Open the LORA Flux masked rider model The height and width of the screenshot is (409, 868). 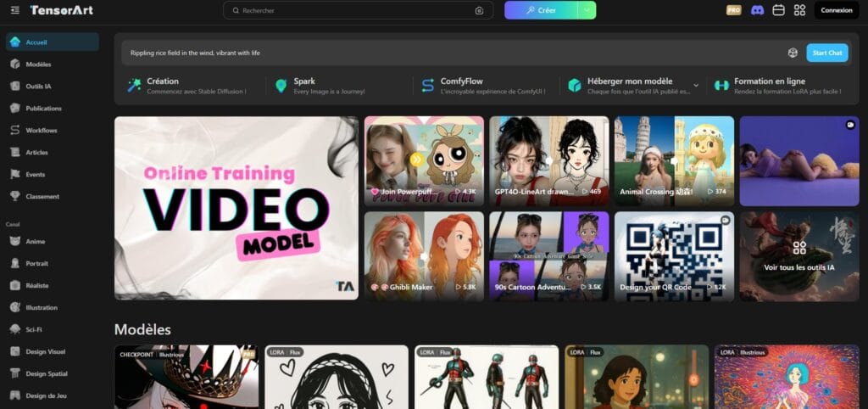487,377
